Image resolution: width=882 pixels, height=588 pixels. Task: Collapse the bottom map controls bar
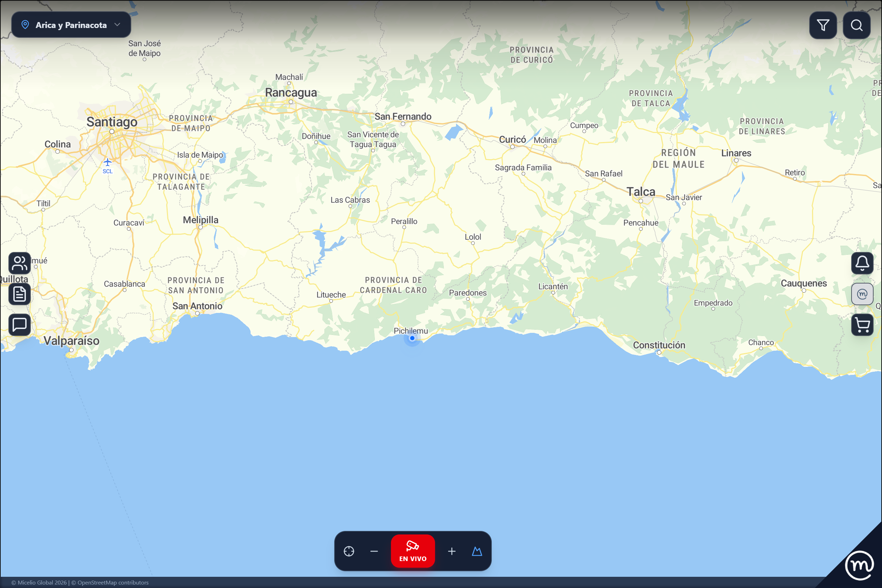coord(374,551)
